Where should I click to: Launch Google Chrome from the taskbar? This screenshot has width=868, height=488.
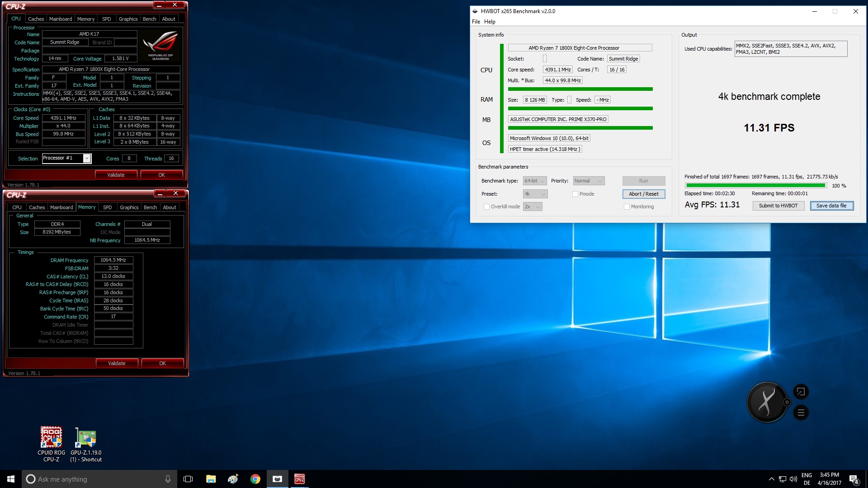click(255, 479)
